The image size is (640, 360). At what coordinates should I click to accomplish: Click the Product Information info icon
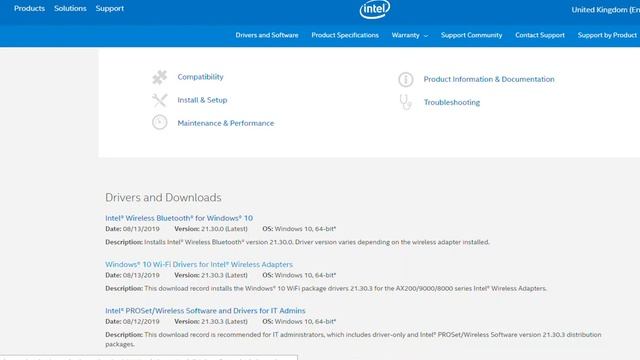tap(406, 80)
